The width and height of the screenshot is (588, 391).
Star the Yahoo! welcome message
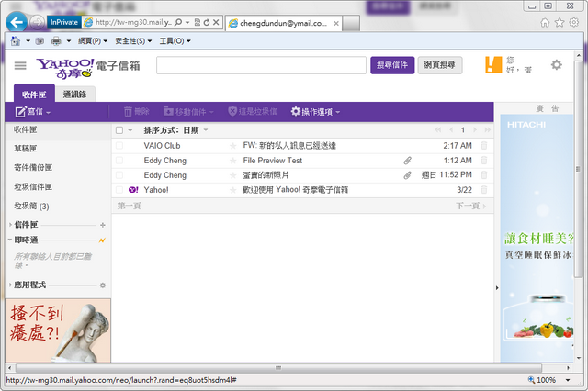click(233, 190)
